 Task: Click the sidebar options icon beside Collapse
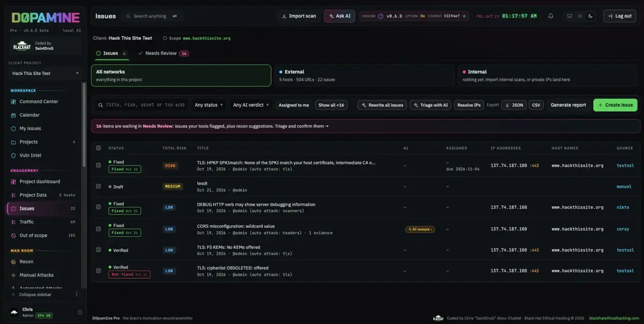77,294
